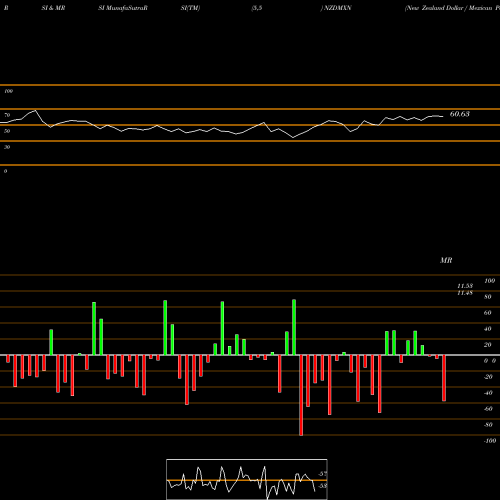The width and height of the screenshot is (500, 500).
Task: Click the MR axis label 20
Action: pyautogui.click(x=488, y=345)
